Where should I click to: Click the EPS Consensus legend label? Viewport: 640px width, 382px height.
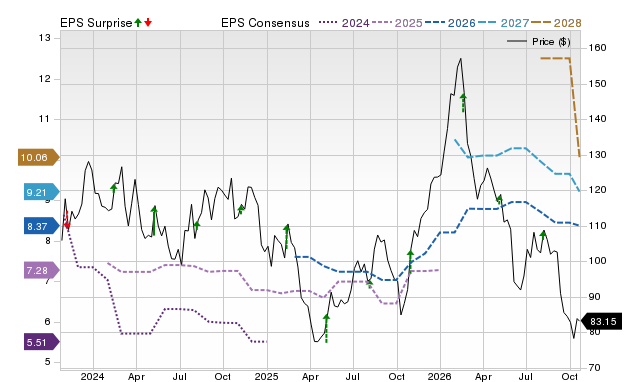pyautogui.click(x=265, y=23)
